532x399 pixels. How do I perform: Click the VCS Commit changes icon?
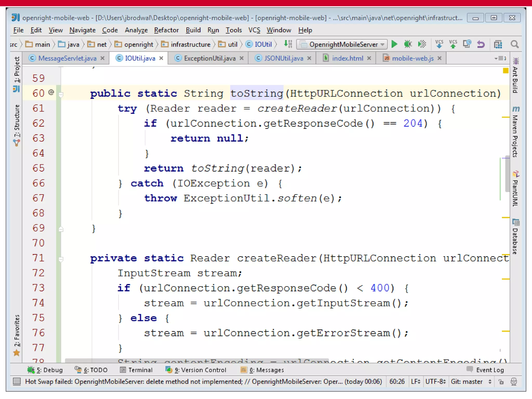point(453,44)
